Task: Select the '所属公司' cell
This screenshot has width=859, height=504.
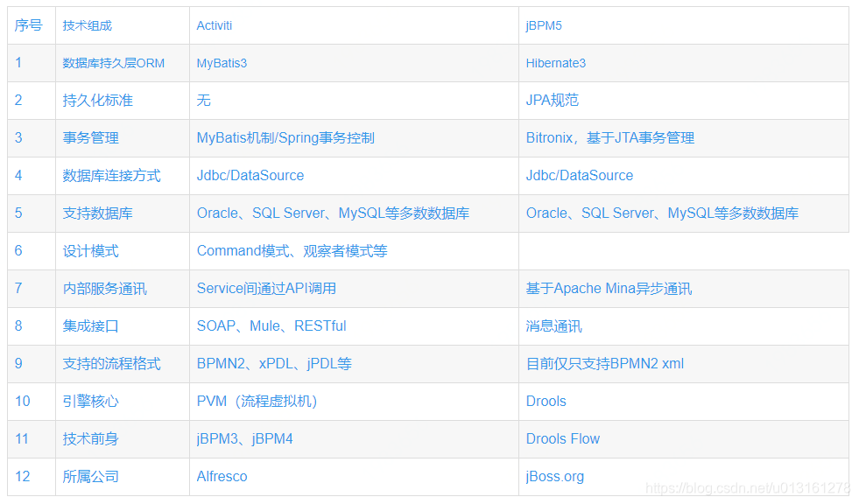Action: [x=123, y=477]
